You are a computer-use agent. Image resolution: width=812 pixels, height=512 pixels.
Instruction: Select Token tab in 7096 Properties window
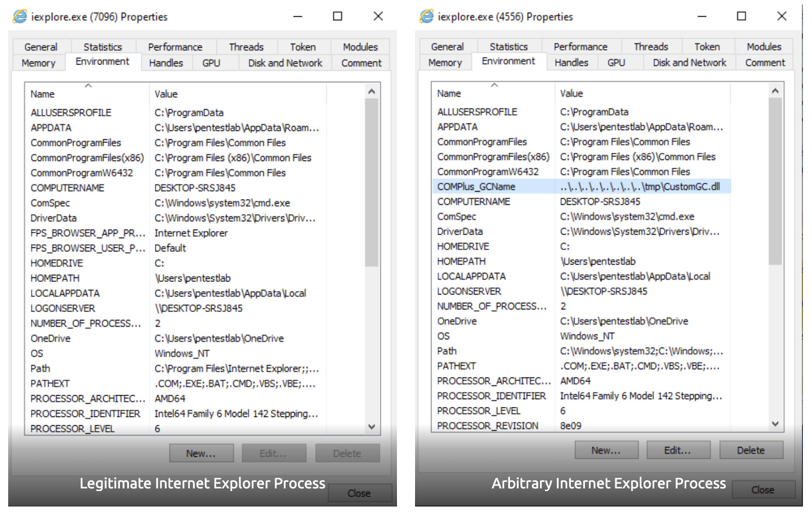[303, 47]
